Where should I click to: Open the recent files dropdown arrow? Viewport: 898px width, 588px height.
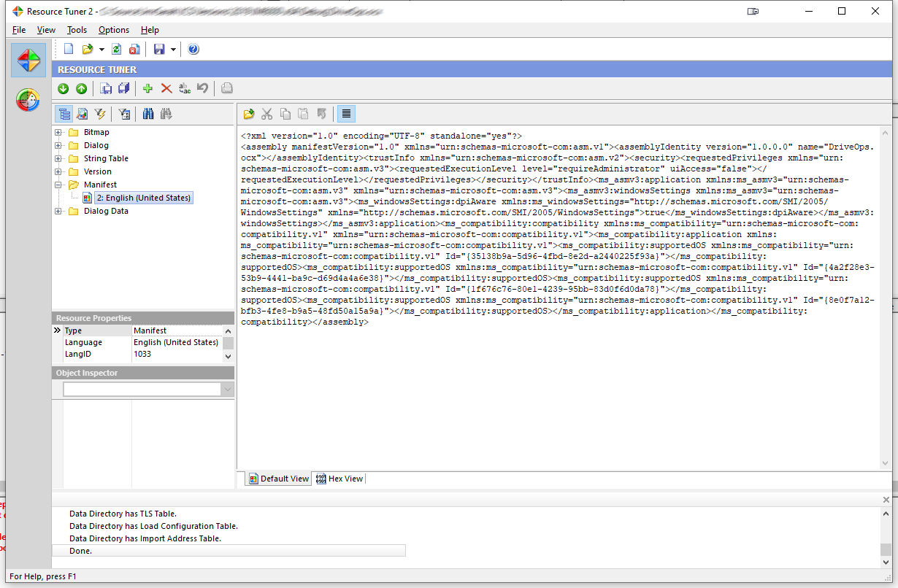pyautogui.click(x=101, y=50)
